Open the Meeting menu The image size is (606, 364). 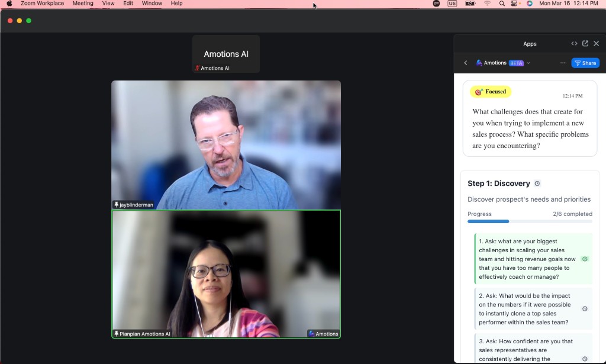pyautogui.click(x=83, y=3)
